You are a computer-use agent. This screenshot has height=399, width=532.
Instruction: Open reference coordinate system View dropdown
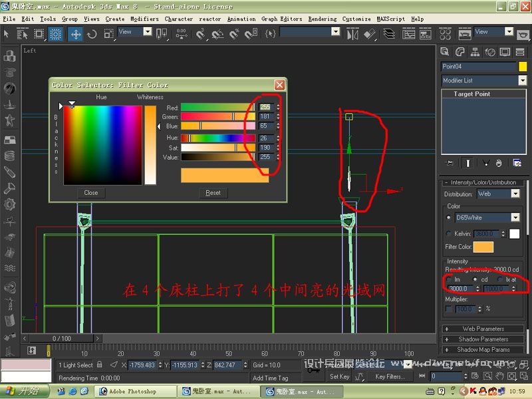147,31
